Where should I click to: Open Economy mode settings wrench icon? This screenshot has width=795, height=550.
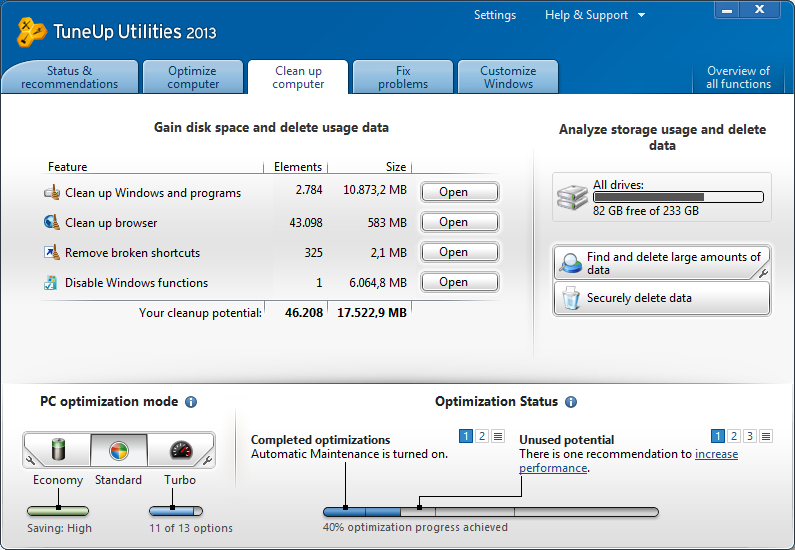point(31,460)
